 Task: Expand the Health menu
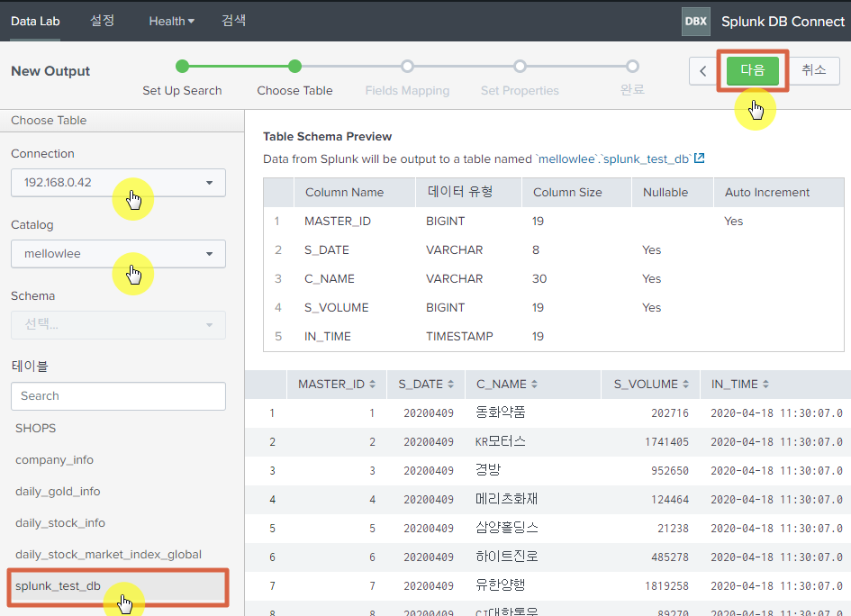[171, 22]
